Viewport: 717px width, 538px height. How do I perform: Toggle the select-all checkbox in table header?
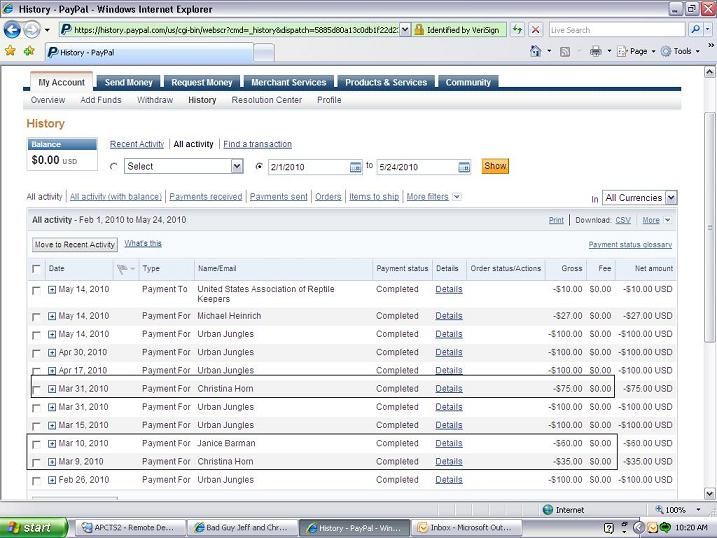36,269
